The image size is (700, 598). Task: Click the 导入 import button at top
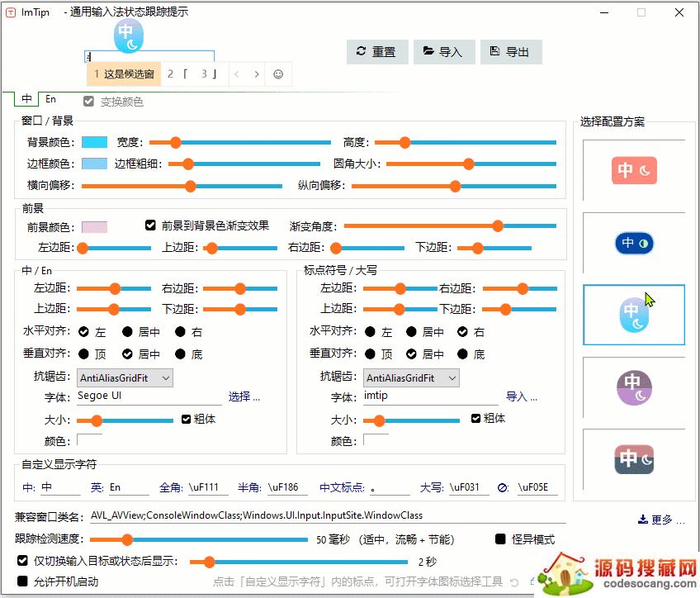pyautogui.click(x=442, y=51)
